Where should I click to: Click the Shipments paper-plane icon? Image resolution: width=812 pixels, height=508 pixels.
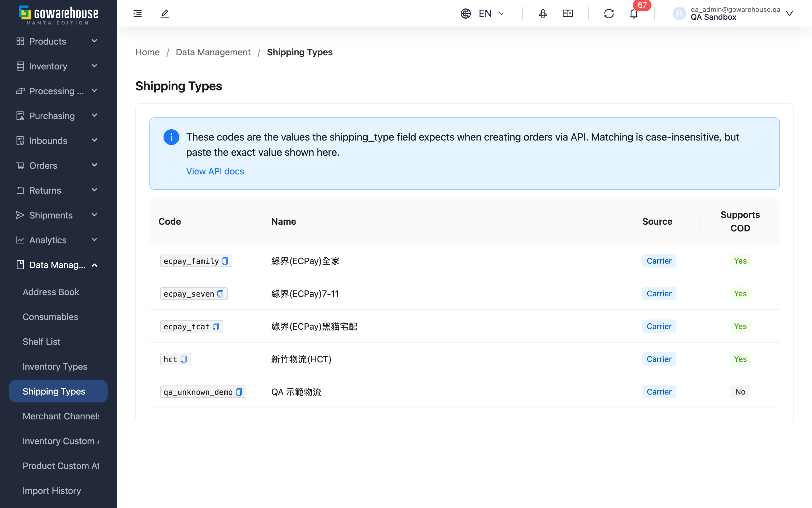pyautogui.click(x=20, y=215)
